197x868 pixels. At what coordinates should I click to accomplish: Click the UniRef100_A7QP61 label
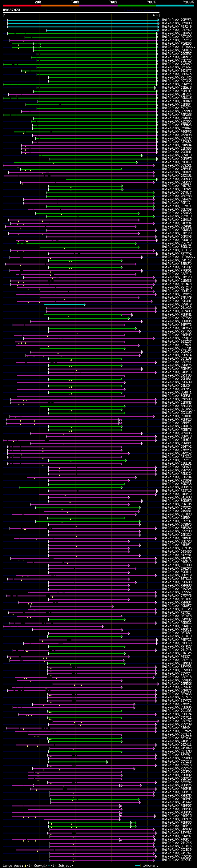(x=177, y=270)
